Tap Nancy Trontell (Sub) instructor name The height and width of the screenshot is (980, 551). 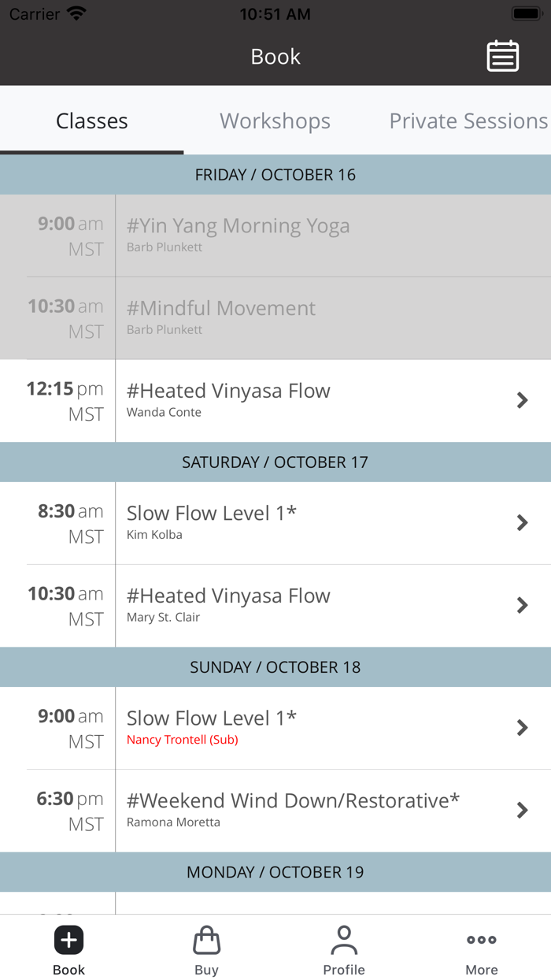click(182, 740)
